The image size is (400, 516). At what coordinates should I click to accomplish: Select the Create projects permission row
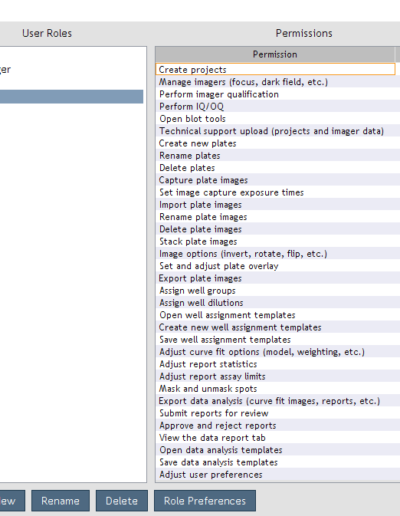(275, 69)
